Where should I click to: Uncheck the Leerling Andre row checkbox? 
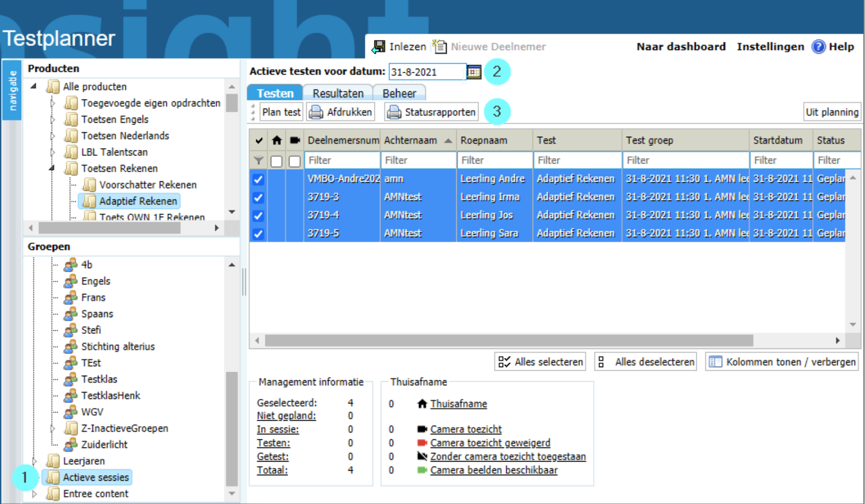pos(258,179)
